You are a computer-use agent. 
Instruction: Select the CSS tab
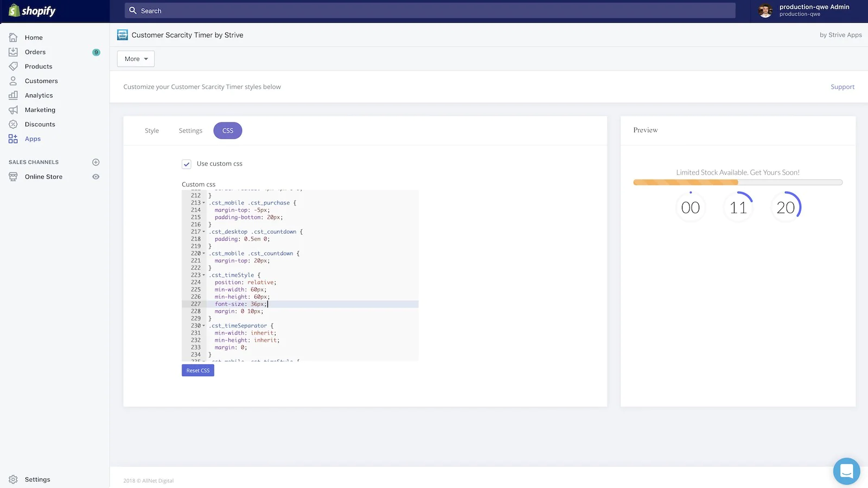(228, 131)
